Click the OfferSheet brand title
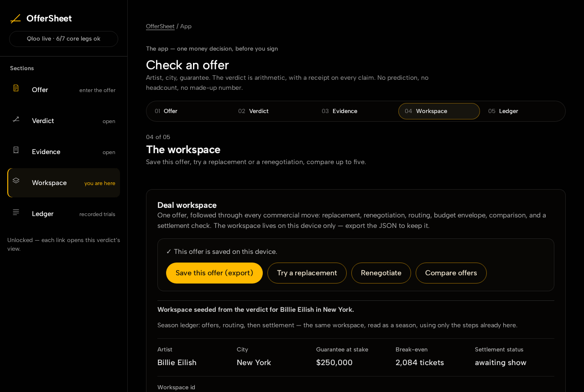584x392 pixels. [49, 19]
